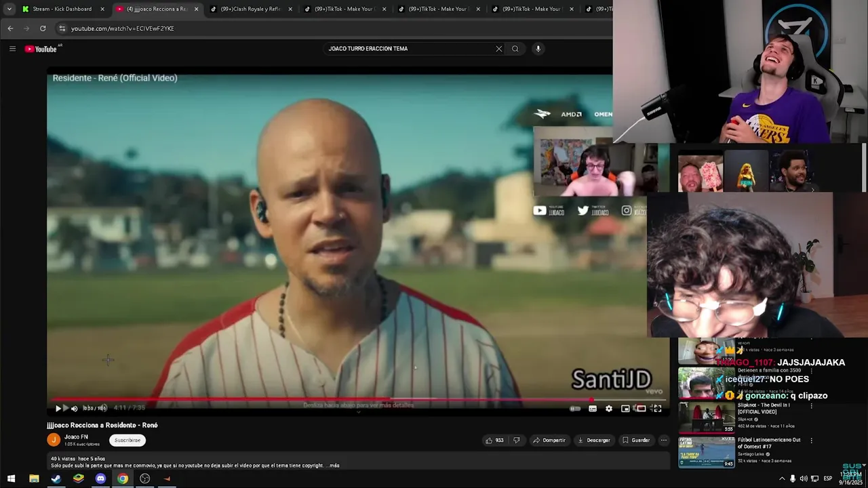Click the Compartir button

pyautogui.click(x=549, y=440)
